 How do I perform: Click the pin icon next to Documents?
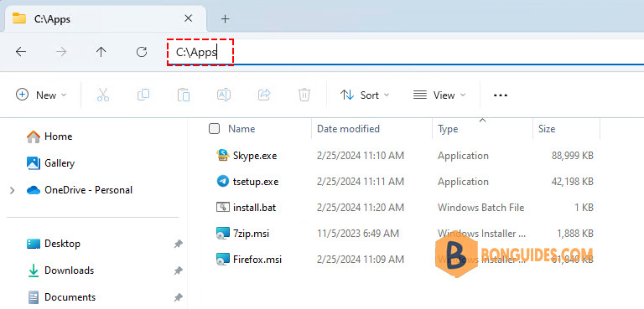tap(178, 297)
